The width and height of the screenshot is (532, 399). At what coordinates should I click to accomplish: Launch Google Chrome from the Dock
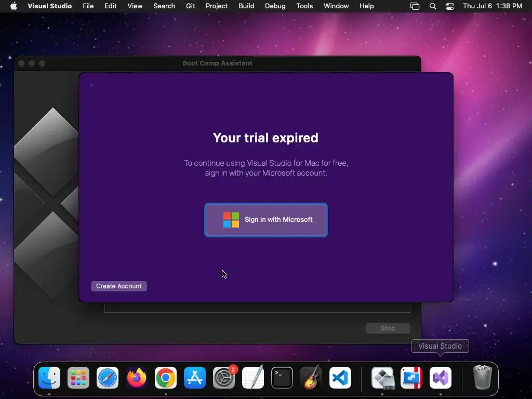pyautogui.click(x=166, y=378)
